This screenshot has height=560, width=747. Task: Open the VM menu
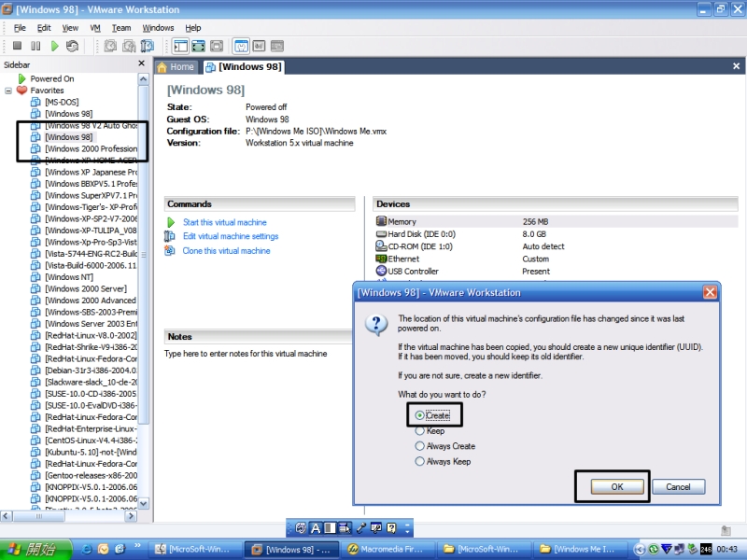click(95, 28)
